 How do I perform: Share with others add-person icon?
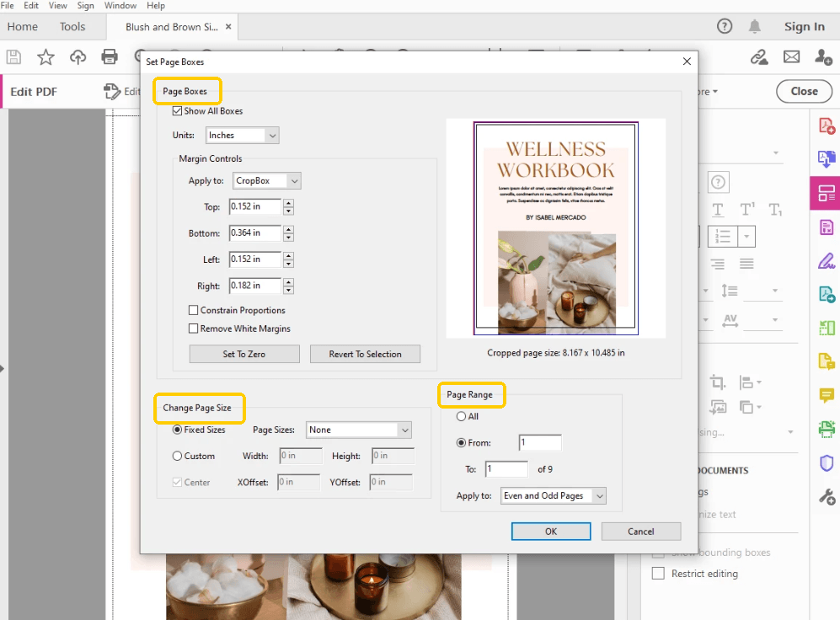click(x=823, y=56)
